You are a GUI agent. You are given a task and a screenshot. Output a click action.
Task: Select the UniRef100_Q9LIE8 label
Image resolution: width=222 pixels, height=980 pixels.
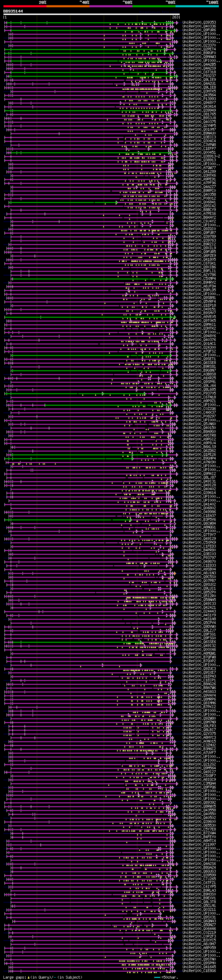(199, 87)
